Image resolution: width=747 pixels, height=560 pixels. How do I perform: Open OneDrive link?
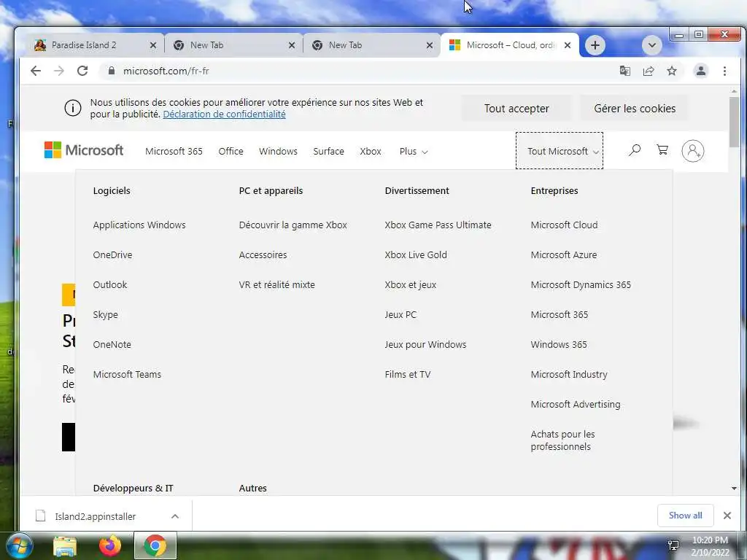112,254
